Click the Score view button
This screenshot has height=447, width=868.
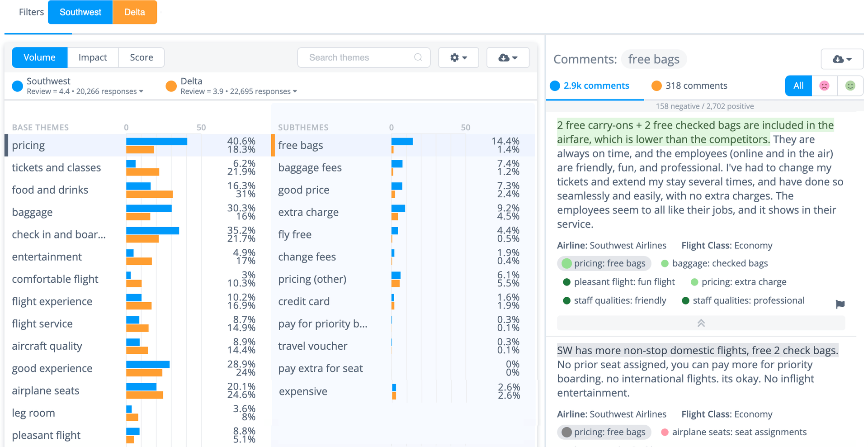click(141, 57)
